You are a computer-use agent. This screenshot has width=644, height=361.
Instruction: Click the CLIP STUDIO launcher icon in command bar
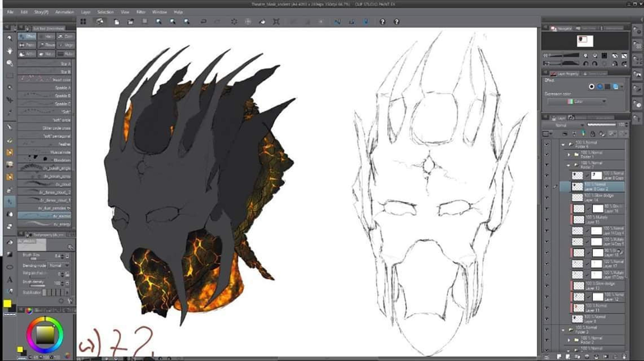pos(99,21)
